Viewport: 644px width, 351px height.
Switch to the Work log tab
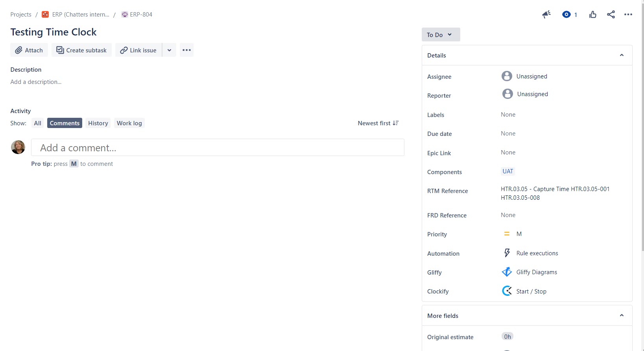point(129,123)
